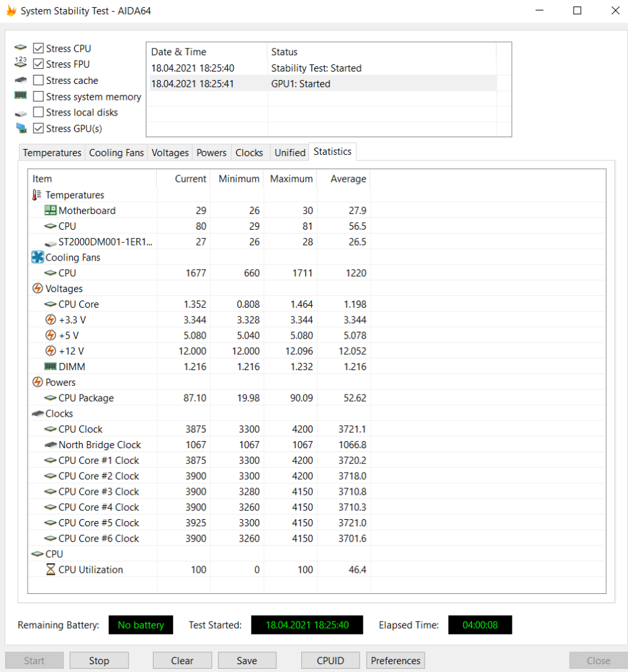Click the +12 V lightning icon
Image resolution: width=628 pixels, height=672 pixels.
click(51, 351)
